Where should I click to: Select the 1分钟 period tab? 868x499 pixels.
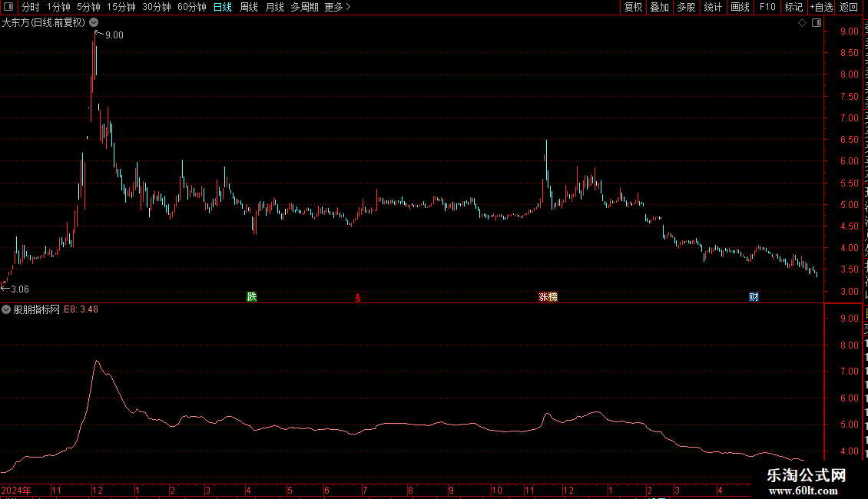58,7
